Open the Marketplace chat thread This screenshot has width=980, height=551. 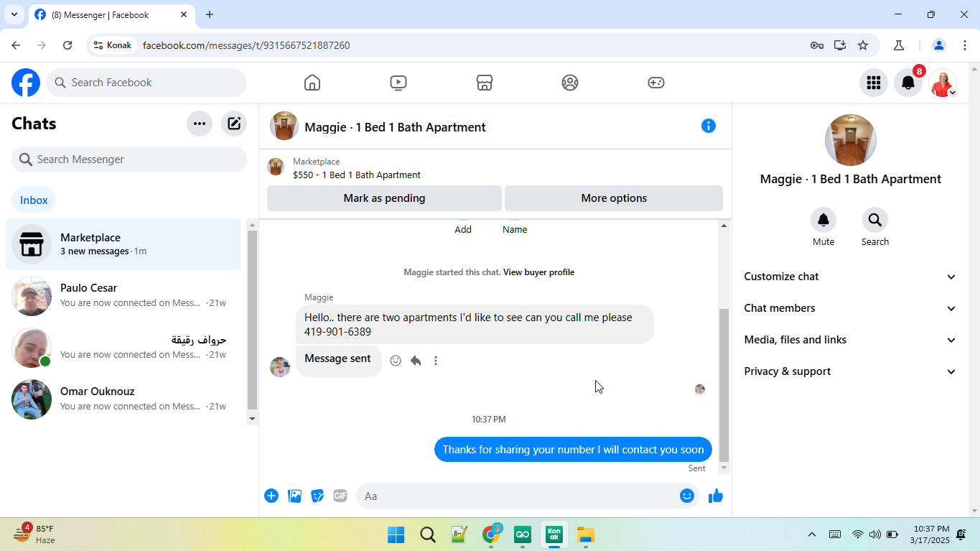[x=123, y=244]
